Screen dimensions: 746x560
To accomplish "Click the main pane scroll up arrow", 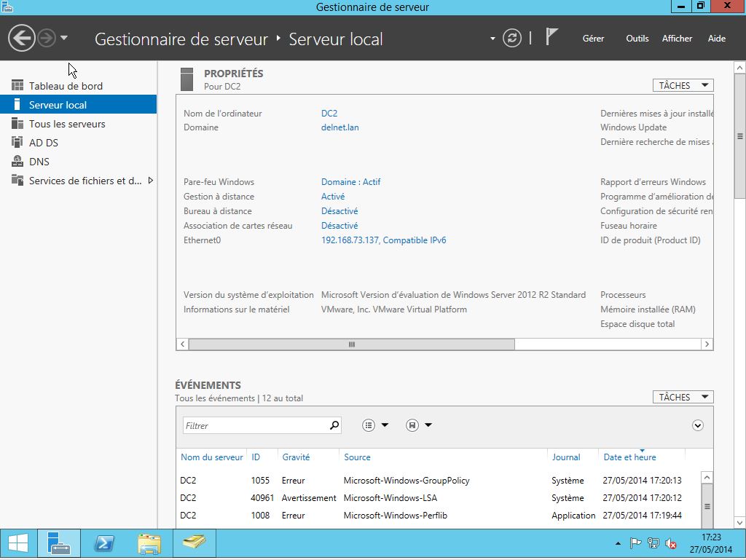I will click(x=740, y=68).
